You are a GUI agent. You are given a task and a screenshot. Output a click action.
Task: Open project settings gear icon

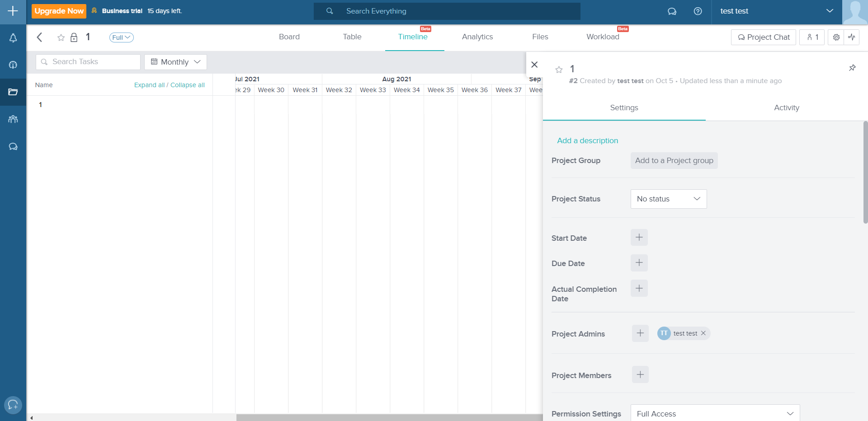(x=836, y=37)
